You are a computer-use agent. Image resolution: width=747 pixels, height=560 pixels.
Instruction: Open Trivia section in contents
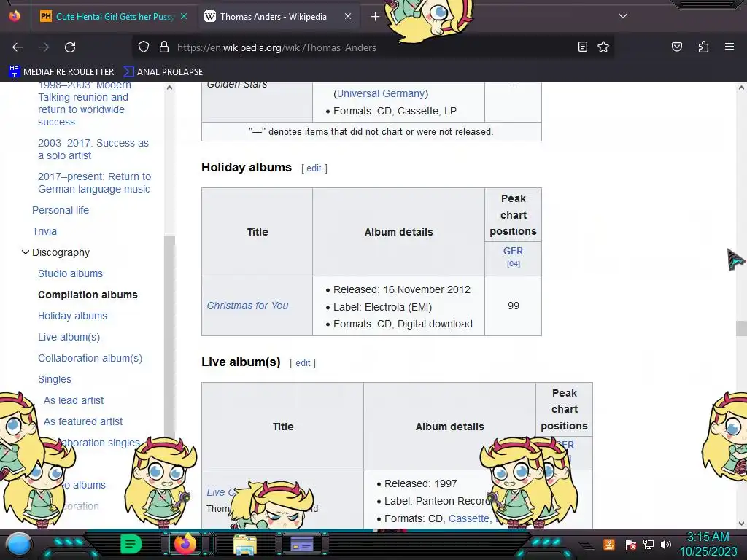coord(44,231)
